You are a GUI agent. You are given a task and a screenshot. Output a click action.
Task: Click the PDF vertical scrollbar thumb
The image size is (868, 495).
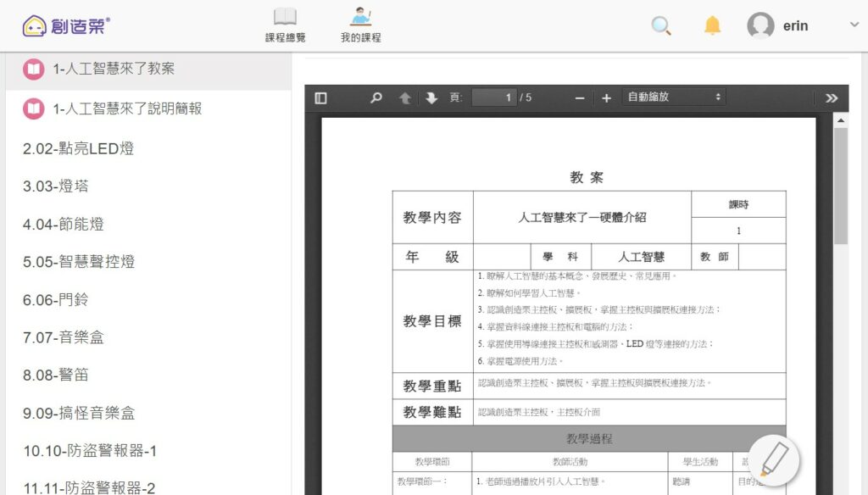pos(841,186)
